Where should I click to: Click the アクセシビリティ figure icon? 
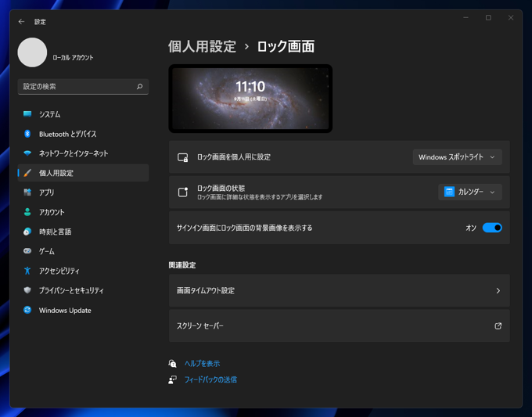[x=27, y=271]
